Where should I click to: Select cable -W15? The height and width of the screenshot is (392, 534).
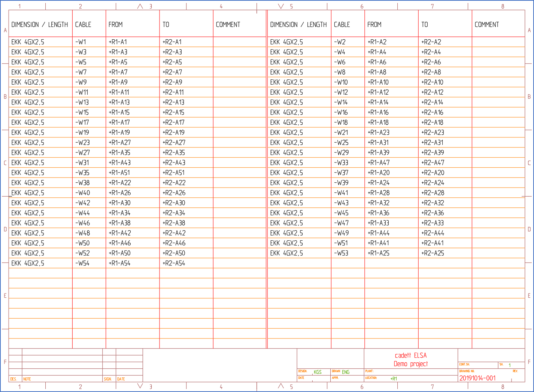click(82, 113)
